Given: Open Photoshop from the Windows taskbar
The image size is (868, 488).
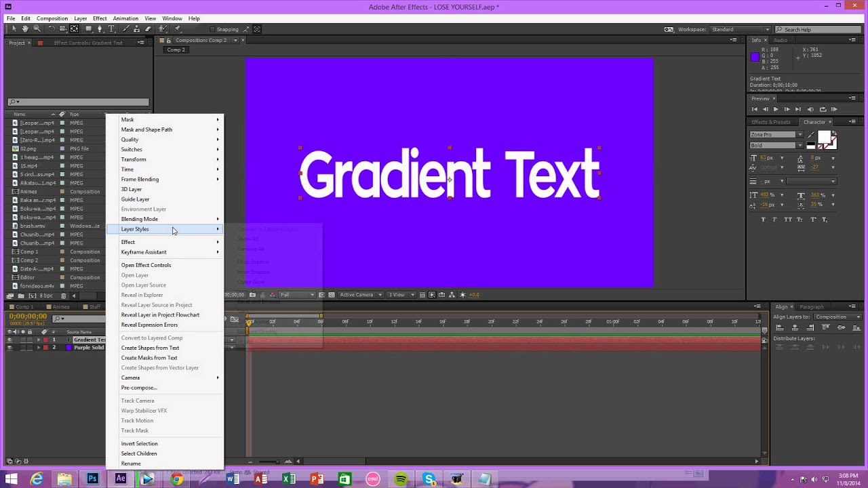Looking at the screenshot, I should [92, 479].
